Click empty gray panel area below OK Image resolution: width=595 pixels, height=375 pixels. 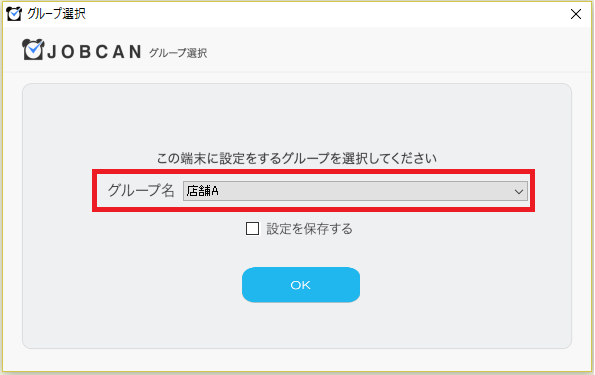click(297, 326)
